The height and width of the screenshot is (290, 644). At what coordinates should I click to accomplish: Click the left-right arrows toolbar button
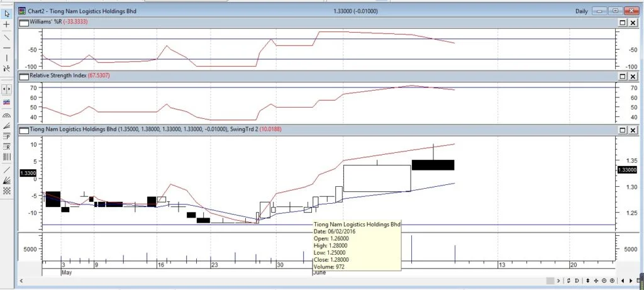[x=6, y=89]
